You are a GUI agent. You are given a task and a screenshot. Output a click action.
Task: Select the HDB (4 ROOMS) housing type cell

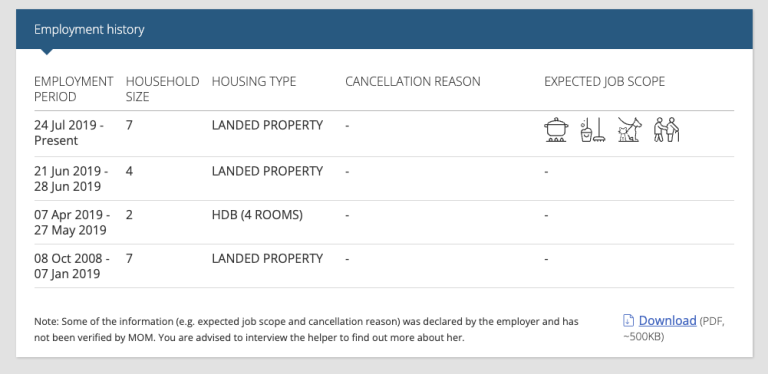coord(257,215)
